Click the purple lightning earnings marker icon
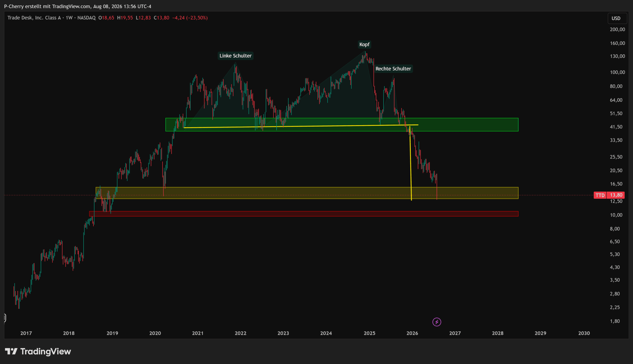The height and width of the screenshot is (364, 633). pos(437,322)
